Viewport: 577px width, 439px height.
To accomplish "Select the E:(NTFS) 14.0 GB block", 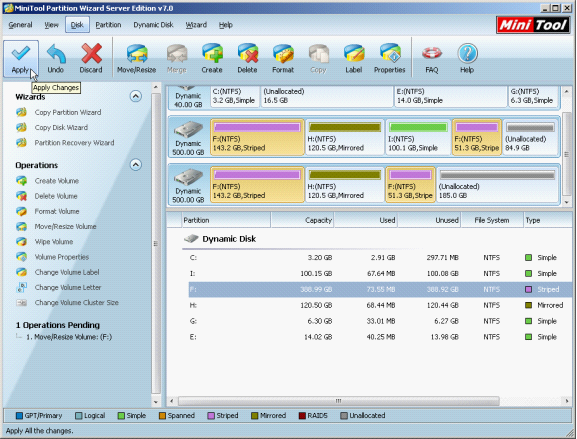I will coord(450,96).
